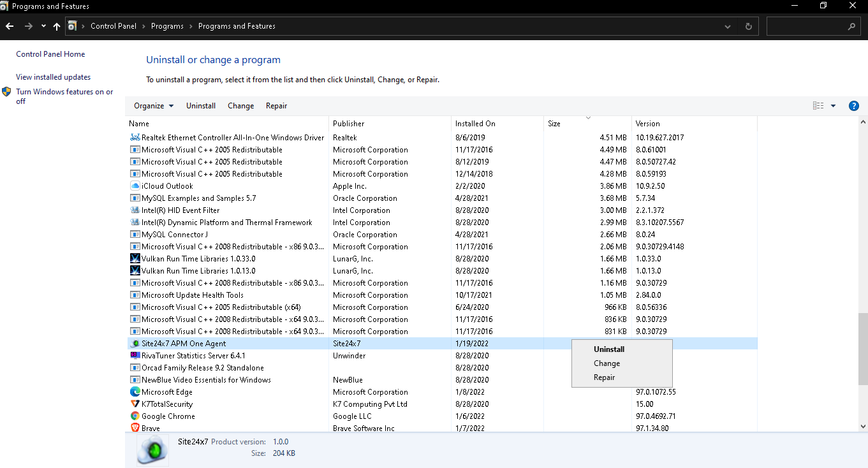Click the Google Chrome program icon

135,416
